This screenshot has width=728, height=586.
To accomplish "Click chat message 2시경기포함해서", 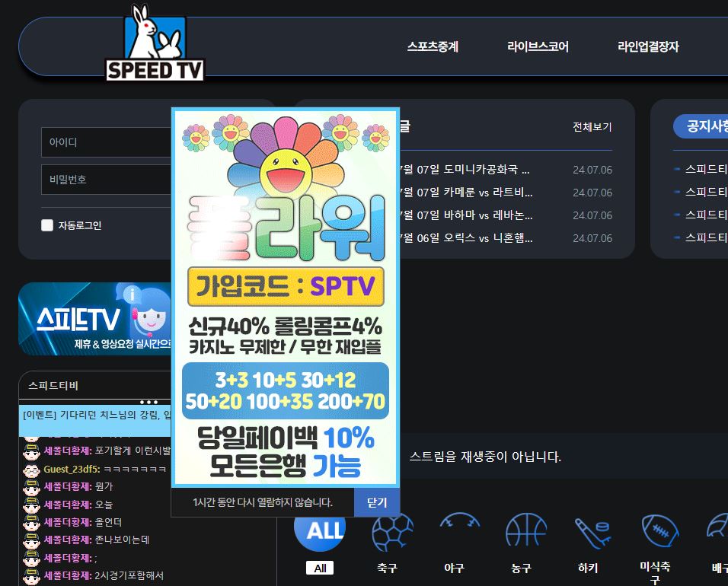I will pyautogui.click(x=129, y=575).
